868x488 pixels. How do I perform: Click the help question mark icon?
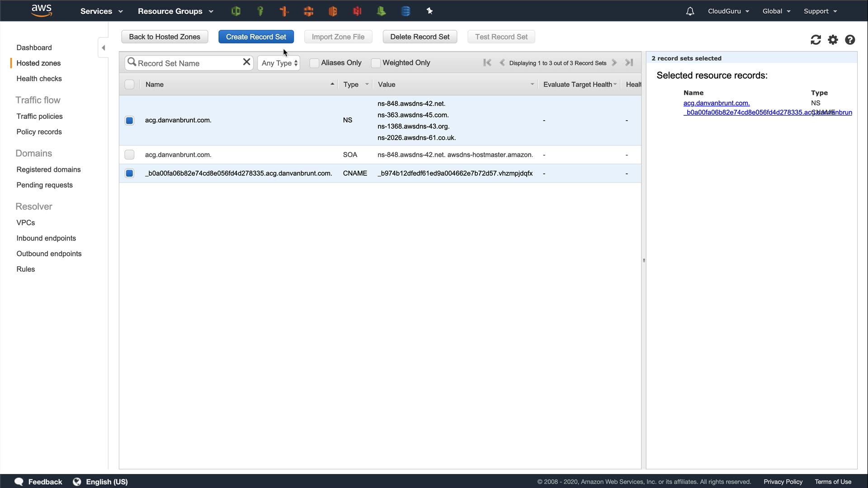click(850, 40)
